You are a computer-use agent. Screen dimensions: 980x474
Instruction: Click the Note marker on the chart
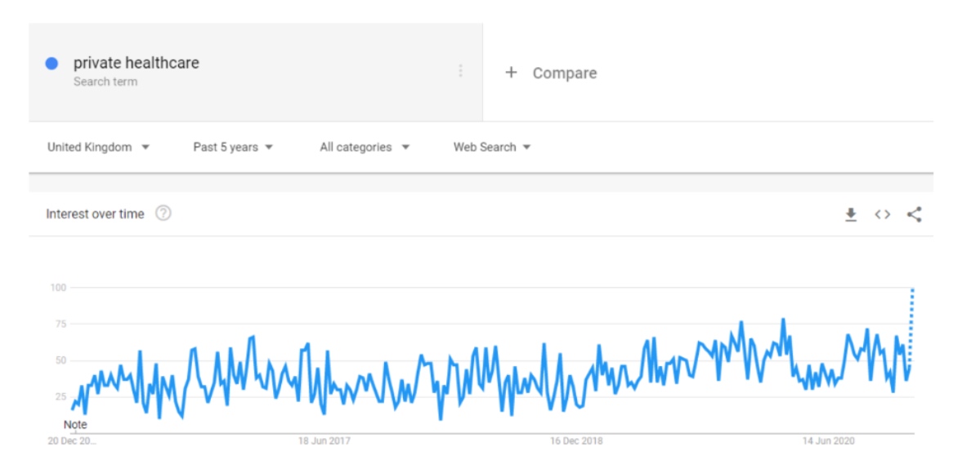[x=76, y=425]
